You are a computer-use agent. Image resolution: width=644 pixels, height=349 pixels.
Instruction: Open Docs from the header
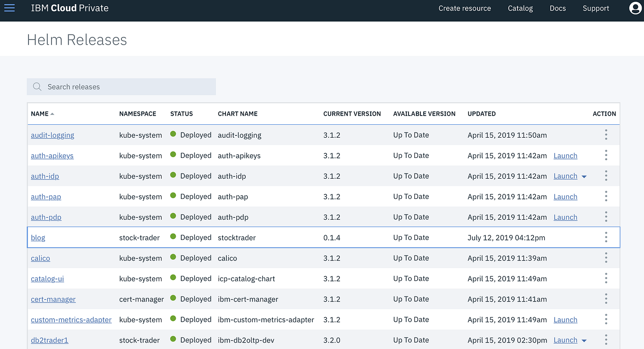coord(558,8)
